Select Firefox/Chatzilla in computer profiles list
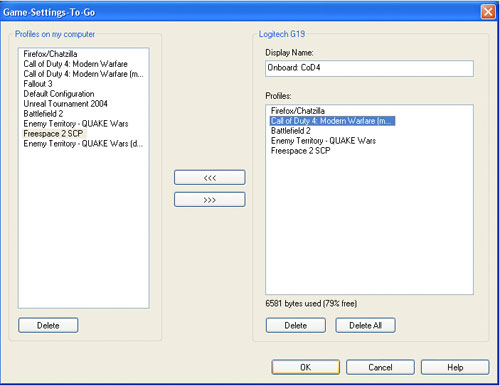The image size is (500, 386). coord(50,54)
